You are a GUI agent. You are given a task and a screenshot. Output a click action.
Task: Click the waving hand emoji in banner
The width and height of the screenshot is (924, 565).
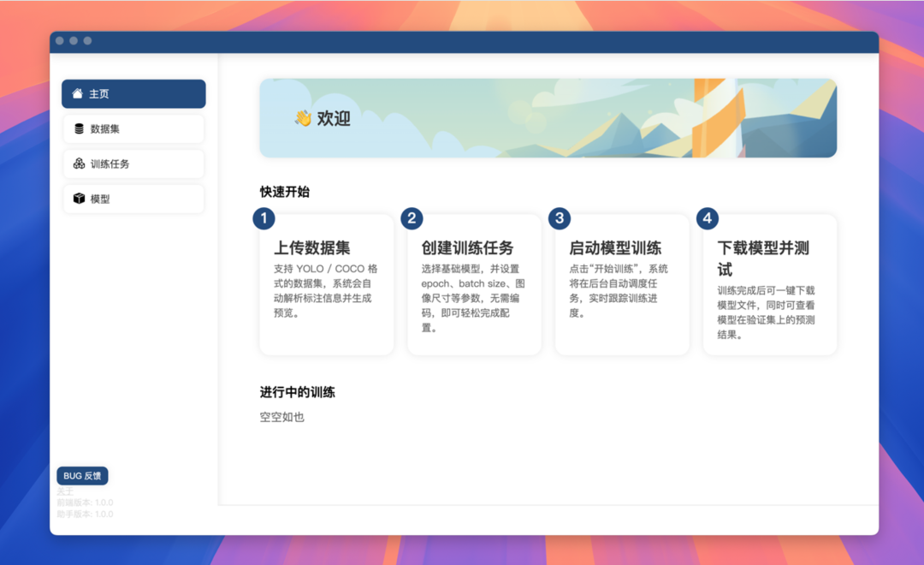pyautogui.click(x=303, y=118)
